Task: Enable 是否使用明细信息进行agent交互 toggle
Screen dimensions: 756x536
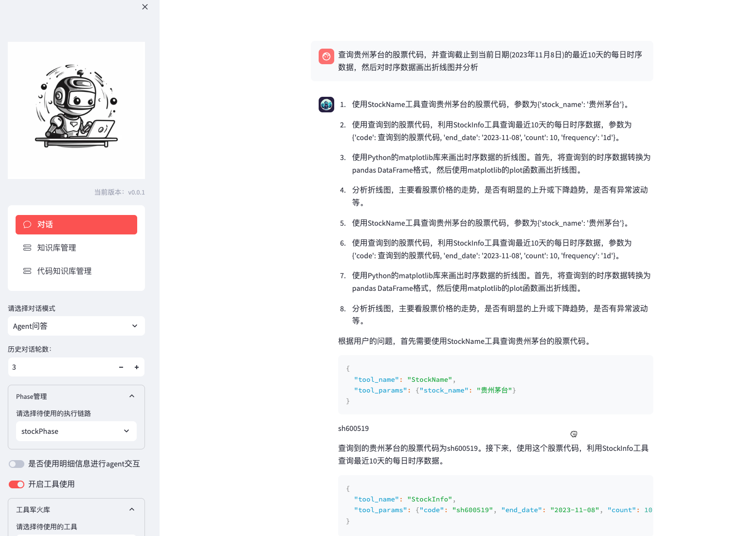Action: [16, 464]
